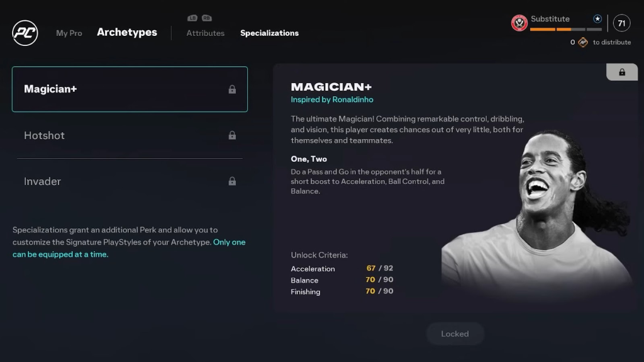
Task: Click the Pro Clubs PC logo icon
Action: [x=25, y=33]
